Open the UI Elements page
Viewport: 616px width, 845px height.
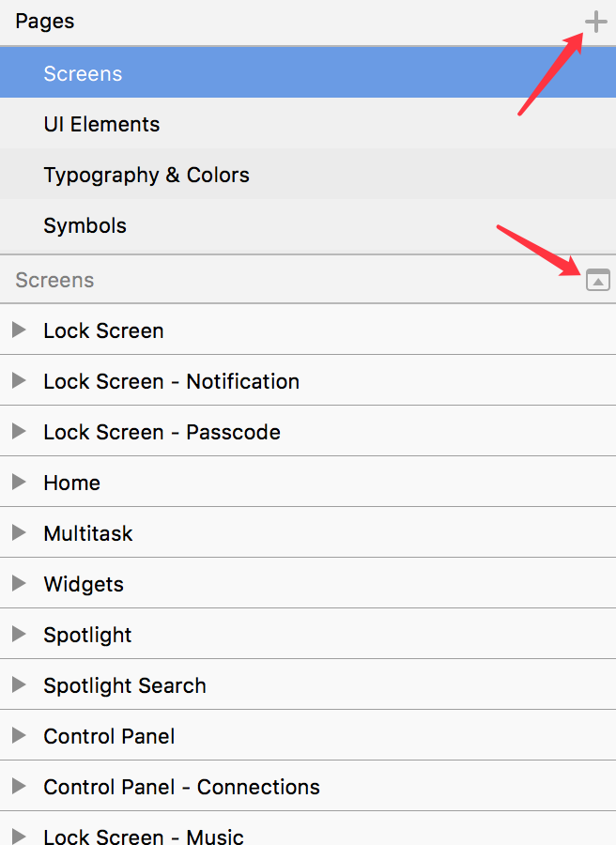[308, 123]
